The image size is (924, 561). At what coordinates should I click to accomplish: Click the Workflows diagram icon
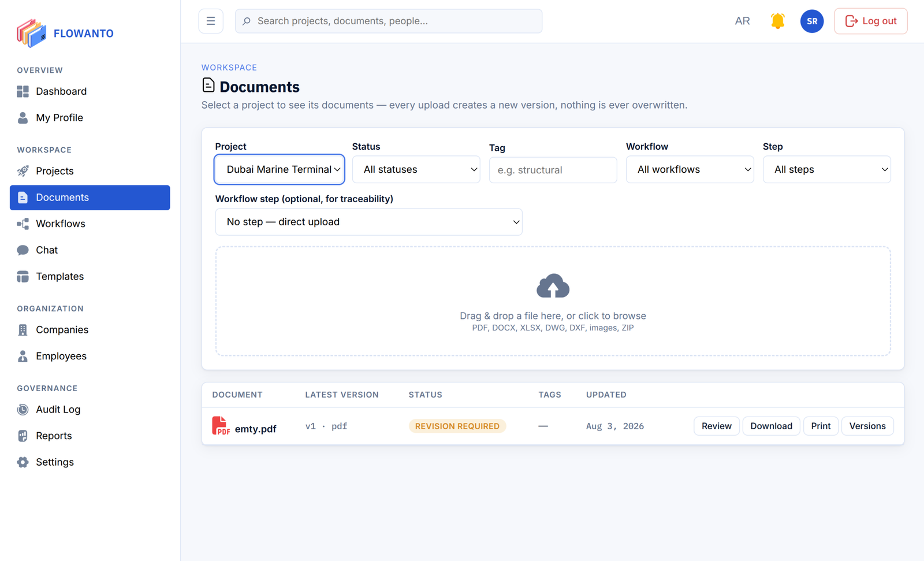click(x=23, y=224)
